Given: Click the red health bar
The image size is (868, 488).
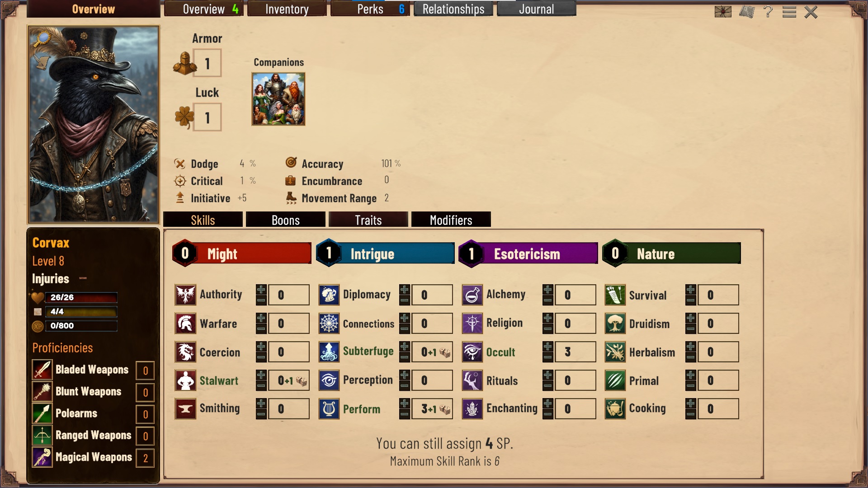Looking at the screenshot, I should (x=81, y=297).
